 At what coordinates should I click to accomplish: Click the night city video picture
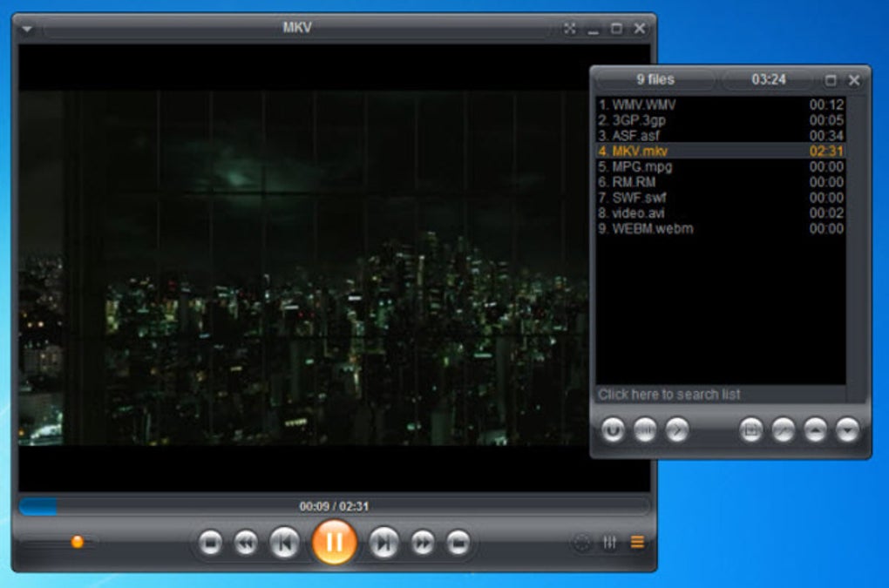pos(303,267)
